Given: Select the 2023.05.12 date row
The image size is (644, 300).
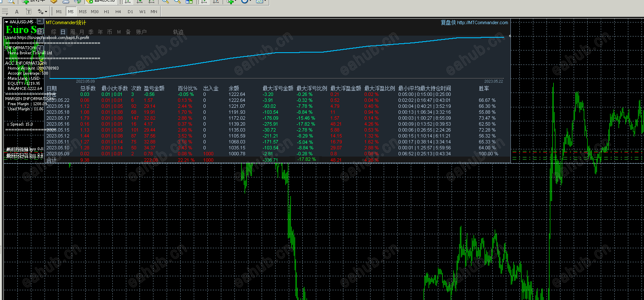Looking at the screenshot, I should tap(59, 136).
